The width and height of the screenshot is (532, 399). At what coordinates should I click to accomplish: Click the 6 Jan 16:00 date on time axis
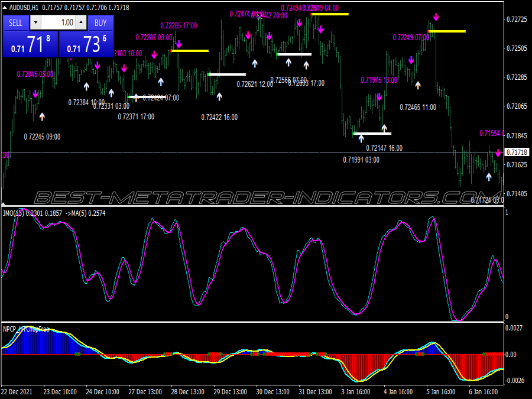[x=483, y=391]
